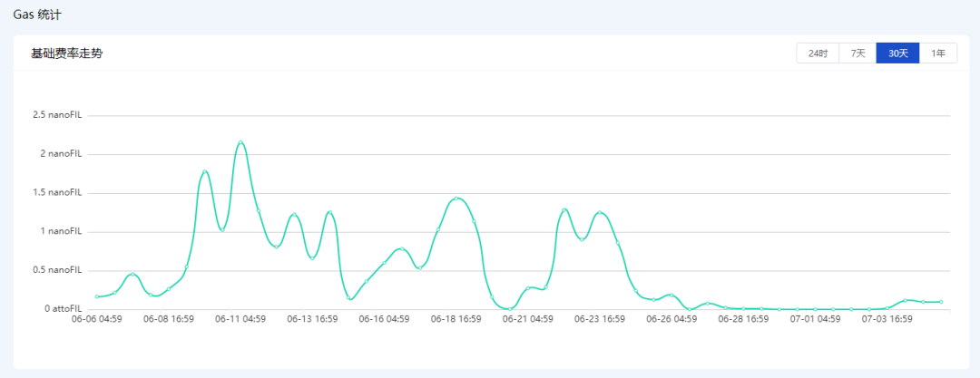Click the 06-13 16:59 date label

pyautogui.click(x=312, y=319)
